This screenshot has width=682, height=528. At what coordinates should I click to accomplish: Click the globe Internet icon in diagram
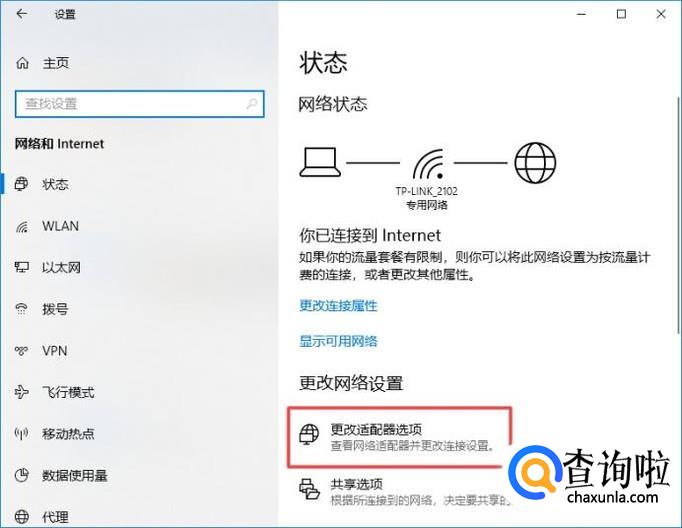point(535,163)
